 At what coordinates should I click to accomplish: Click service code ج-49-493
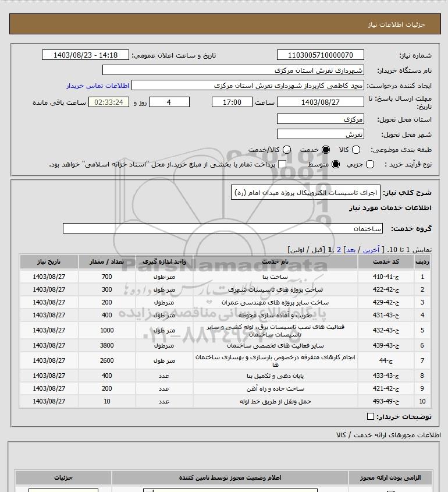(x=386, y=401)
